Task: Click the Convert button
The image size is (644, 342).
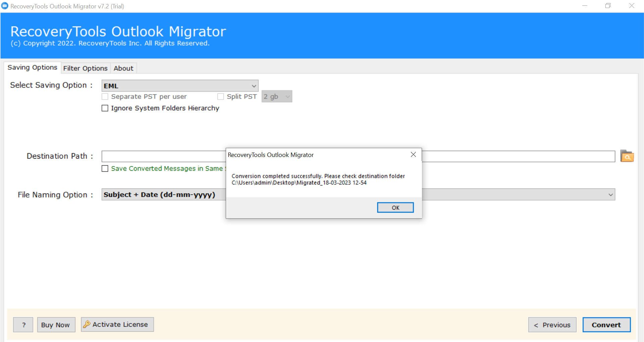Action: coord(606,325)
